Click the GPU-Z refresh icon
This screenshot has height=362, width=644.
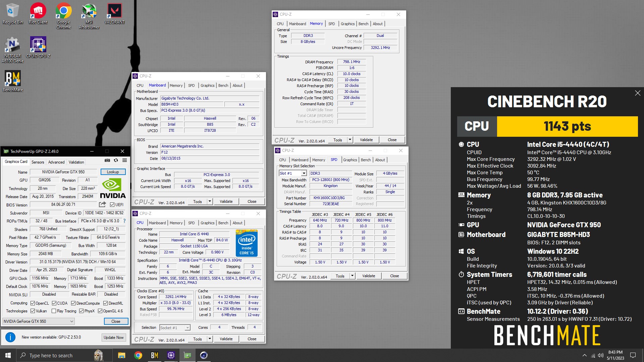coord(116,161)
